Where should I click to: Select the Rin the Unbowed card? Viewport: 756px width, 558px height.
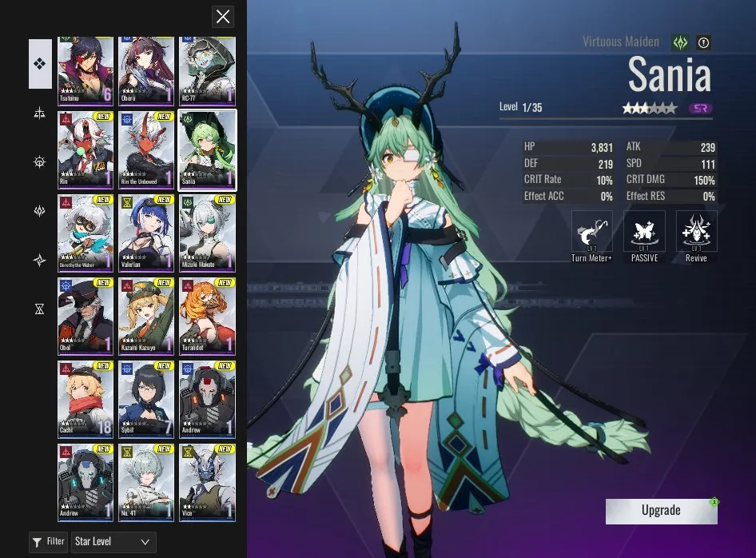146,150
